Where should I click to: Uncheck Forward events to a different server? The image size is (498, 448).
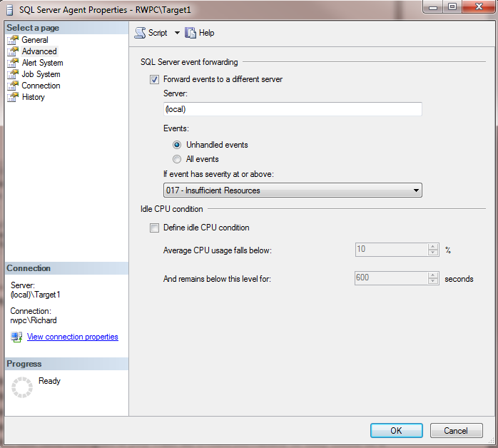(154, 79)
